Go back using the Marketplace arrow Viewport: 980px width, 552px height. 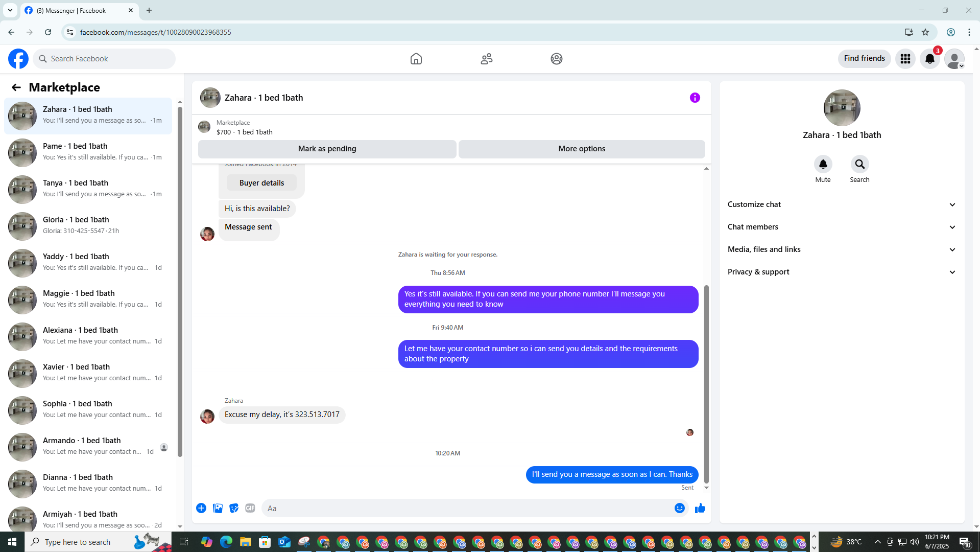16,87
